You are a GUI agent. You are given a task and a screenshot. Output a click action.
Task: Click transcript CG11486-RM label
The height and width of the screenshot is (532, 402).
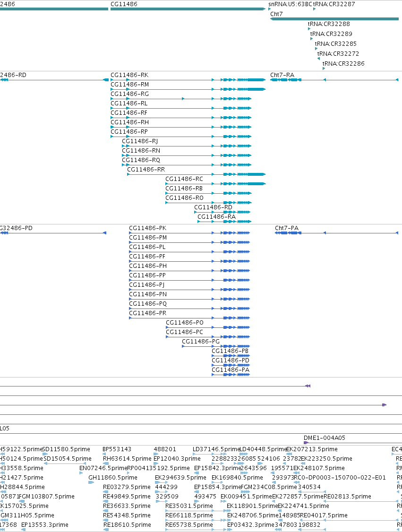tap(130, 84)
